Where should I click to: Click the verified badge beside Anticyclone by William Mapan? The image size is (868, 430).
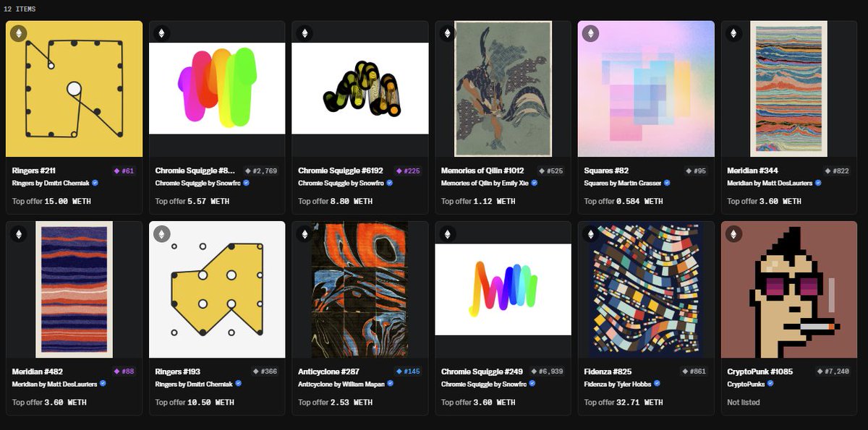coord(389,384)
